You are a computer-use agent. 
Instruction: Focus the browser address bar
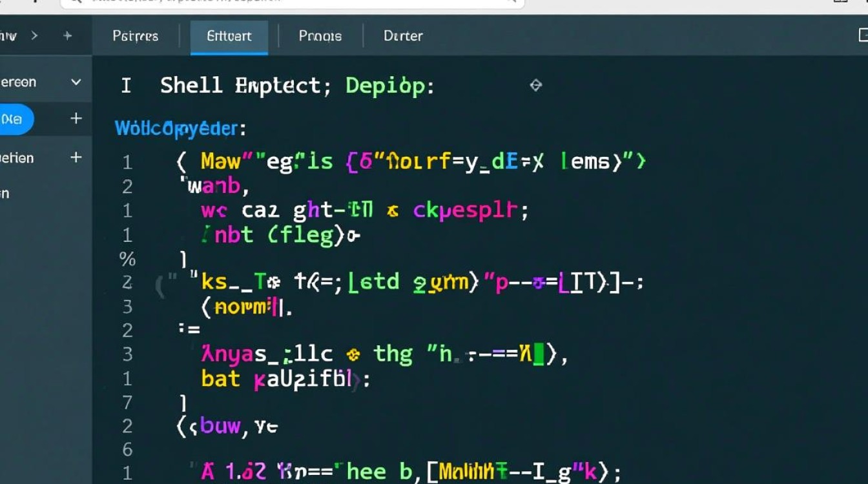291,2
